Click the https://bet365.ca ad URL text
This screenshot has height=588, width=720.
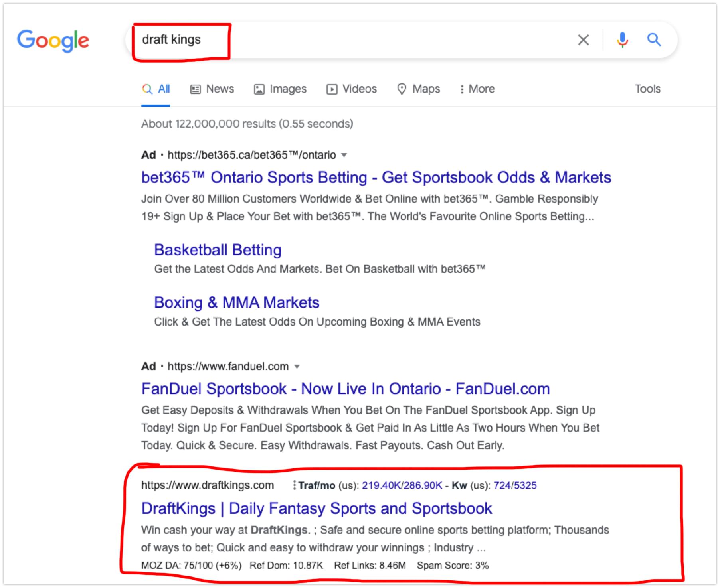[x=252, y=155]
